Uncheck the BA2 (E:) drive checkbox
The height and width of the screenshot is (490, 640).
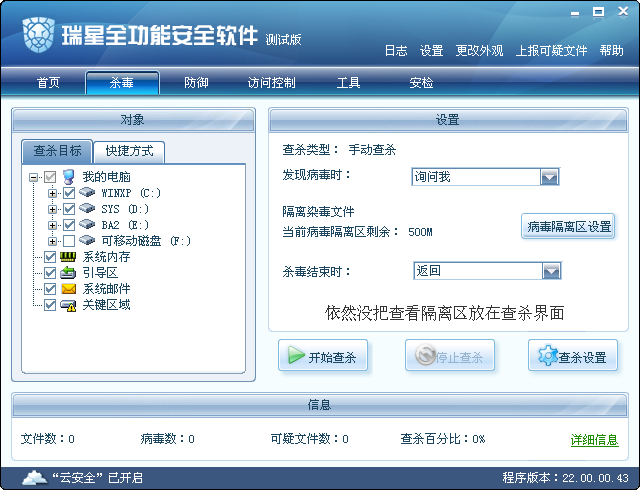point(69,225)
